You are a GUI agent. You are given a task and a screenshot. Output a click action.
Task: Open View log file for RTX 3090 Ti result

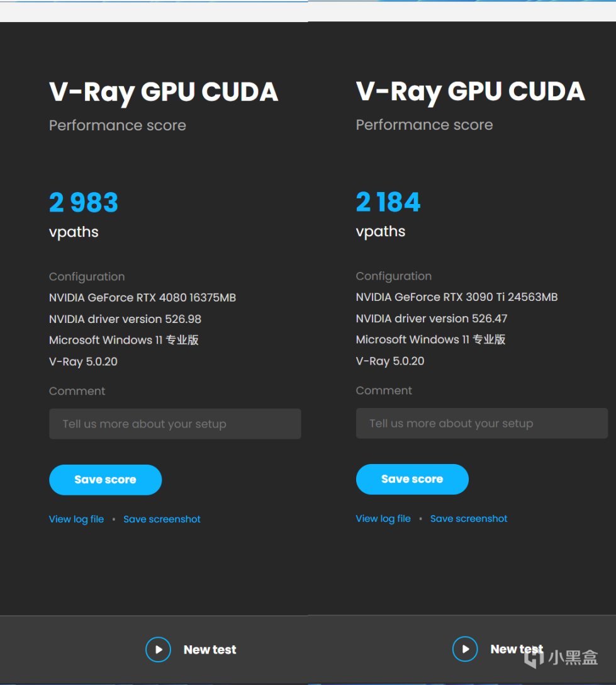383,519
